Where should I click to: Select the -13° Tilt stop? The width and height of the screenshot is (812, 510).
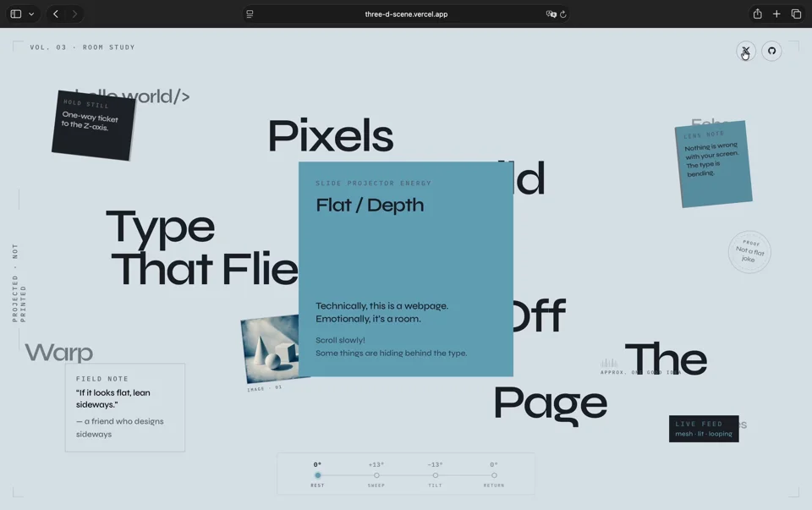[436, 474]
